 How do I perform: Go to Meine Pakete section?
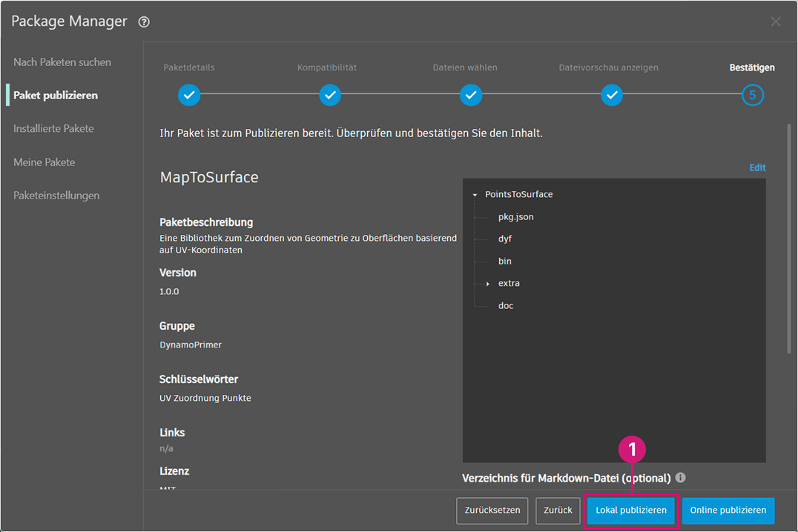tap(44, 162)
